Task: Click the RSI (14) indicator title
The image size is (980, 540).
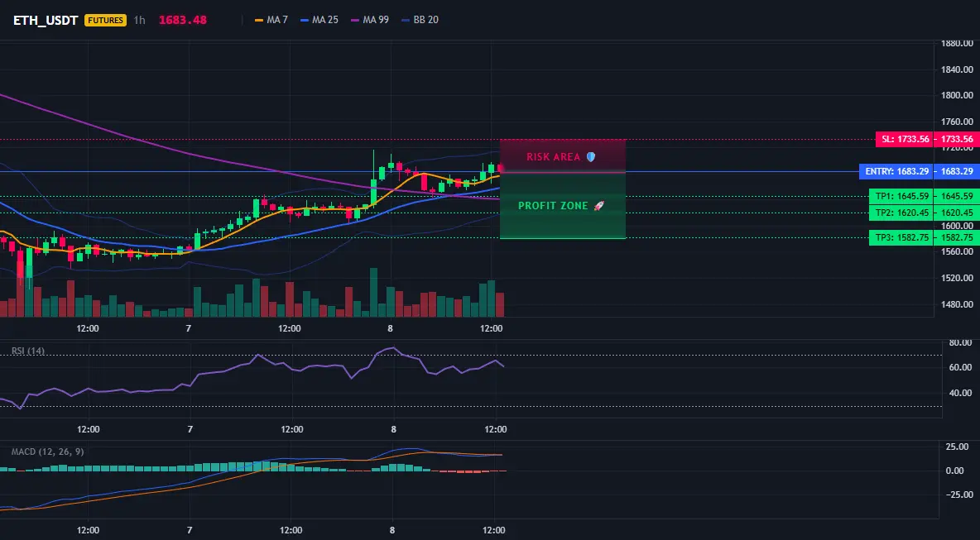Action: (28, 351)
